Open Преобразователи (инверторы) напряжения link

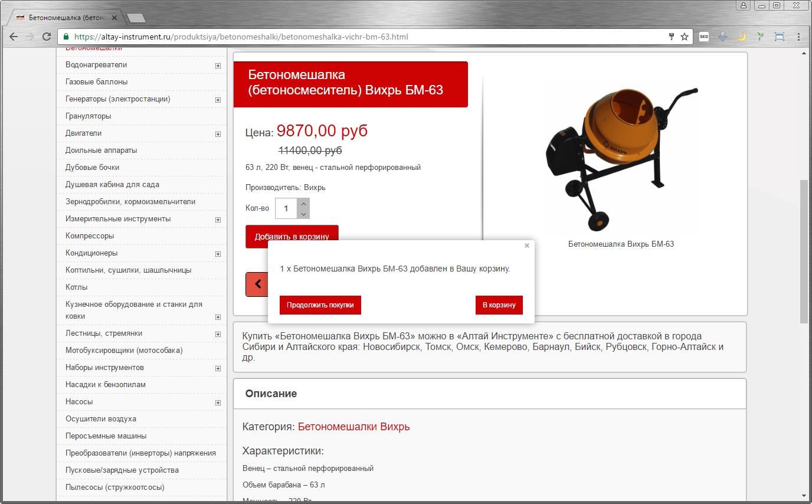140,453
